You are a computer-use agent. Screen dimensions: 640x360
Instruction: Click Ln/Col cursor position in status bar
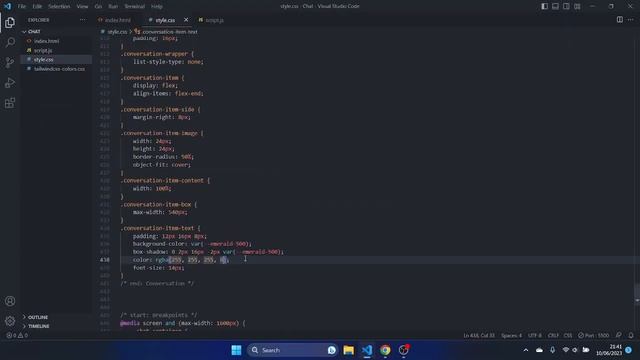pos(479,336)
